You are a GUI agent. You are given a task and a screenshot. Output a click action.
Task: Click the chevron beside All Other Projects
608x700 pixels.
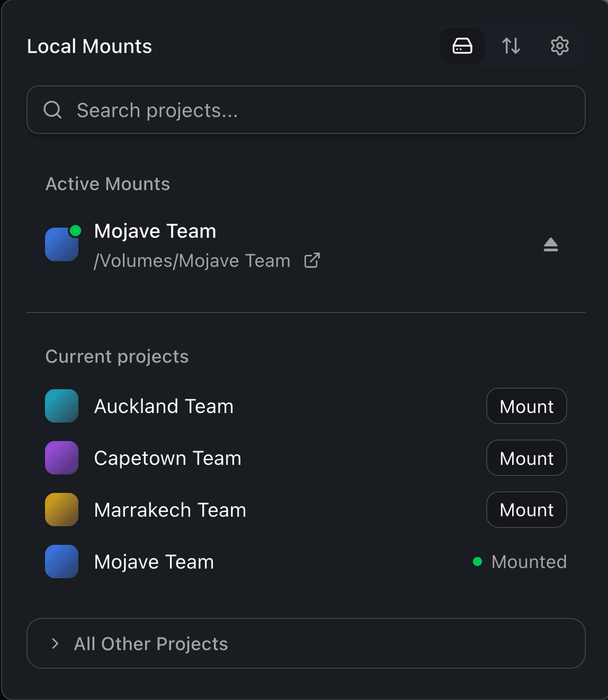[x=55, y=643]
